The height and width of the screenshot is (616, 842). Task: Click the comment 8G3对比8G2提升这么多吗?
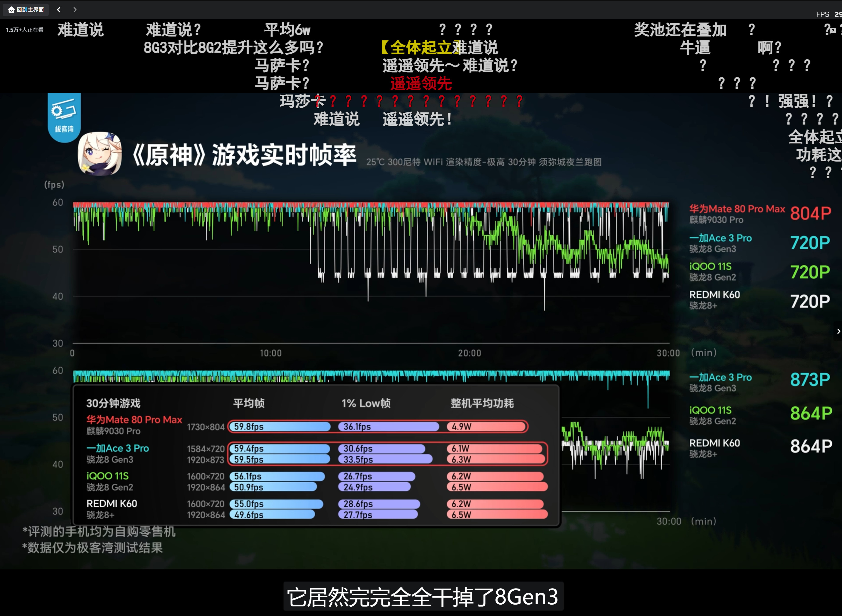234,48
